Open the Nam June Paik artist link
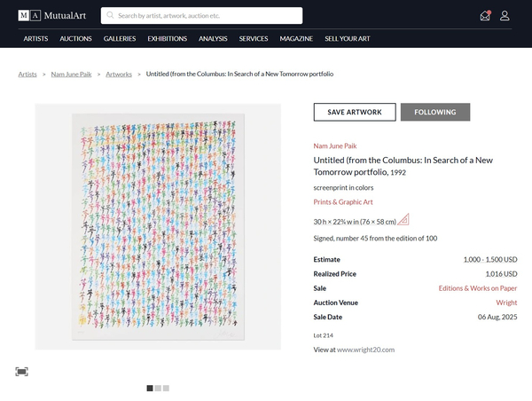Image resolution: width=532 pixels, height=401 pixels. [x=332, y=145]
